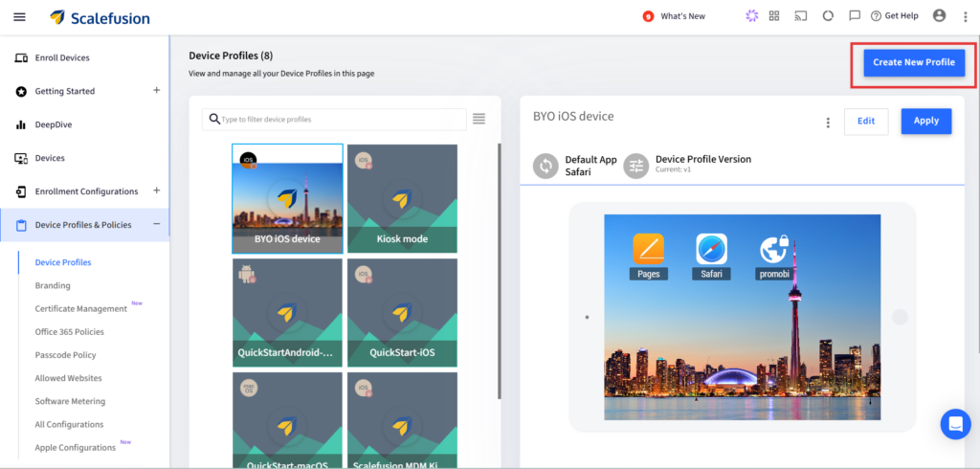This screenshot has width=980, height=469.
Task: Open the apps grid icon in header
Action: click(774, 16)
